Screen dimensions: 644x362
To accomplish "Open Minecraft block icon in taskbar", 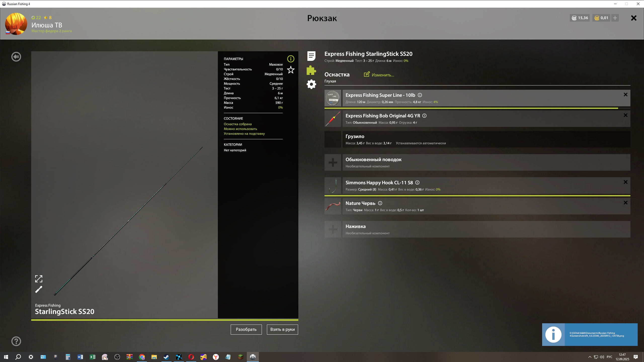I will click(x=240, y=357).
